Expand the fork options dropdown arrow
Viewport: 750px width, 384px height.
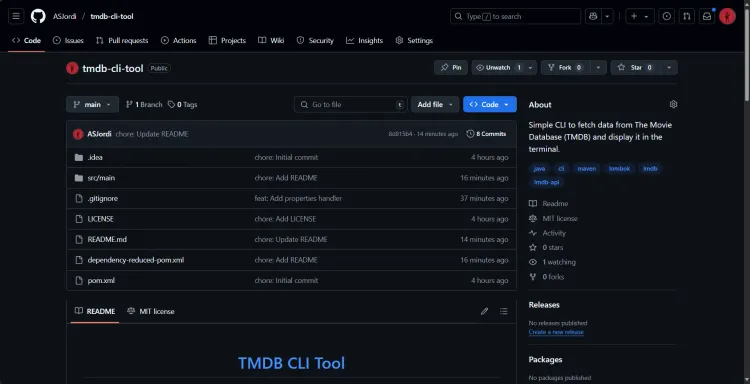[598, 67]
